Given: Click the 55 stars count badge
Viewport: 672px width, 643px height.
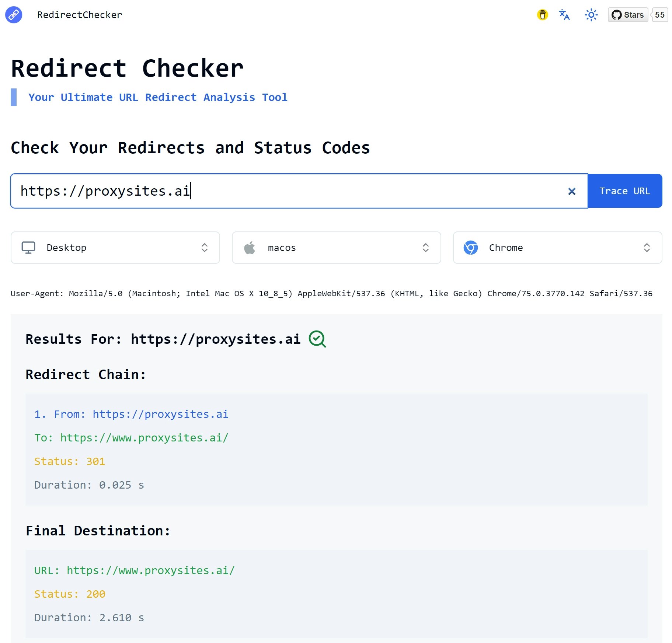Looking at the screenshot, I should tap(659, 15).
